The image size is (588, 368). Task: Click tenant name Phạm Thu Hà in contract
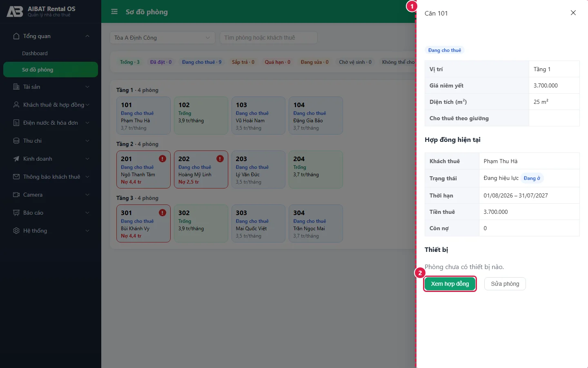pos(501,161)
